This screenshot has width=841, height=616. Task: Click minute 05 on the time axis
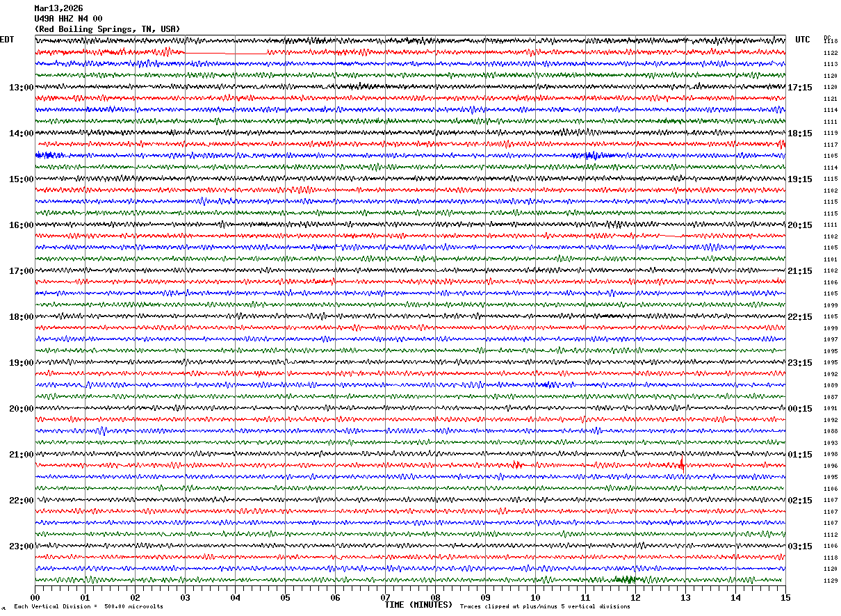click(x=285, y=597)
